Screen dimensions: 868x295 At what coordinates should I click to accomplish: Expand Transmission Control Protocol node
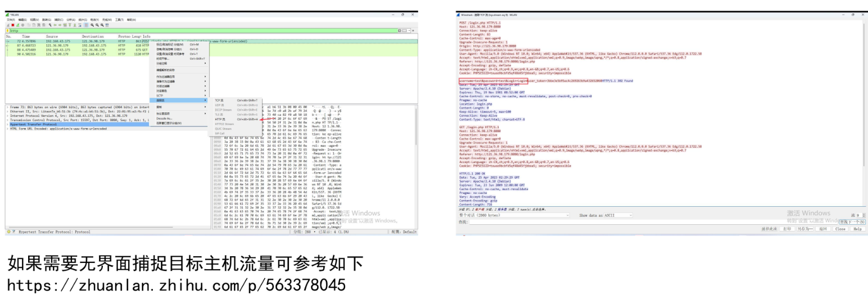click(x=7, y=119)
